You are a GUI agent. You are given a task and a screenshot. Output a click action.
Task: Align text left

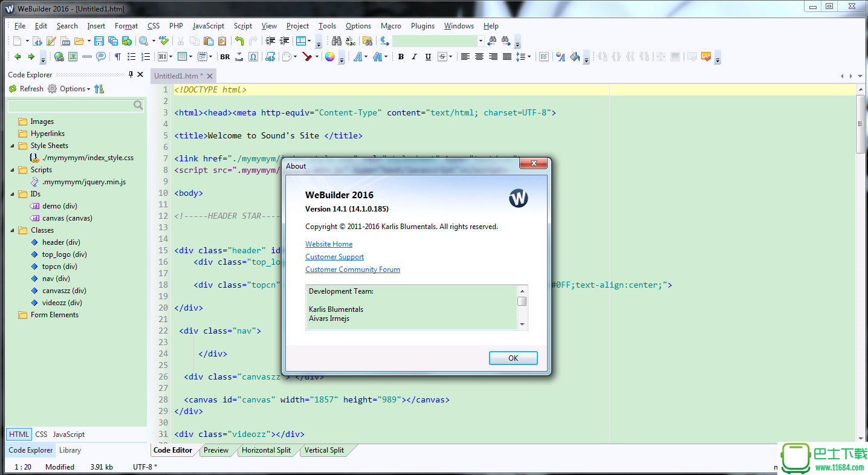[465, 57]
